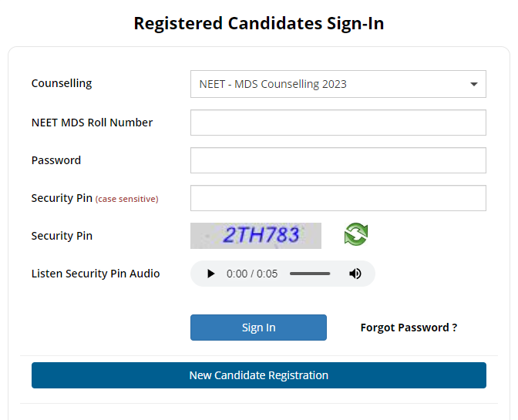Open the Forgot Password ? link
Image resolution: width=518 pixels, height=420 pixels.
coord(409,328)
